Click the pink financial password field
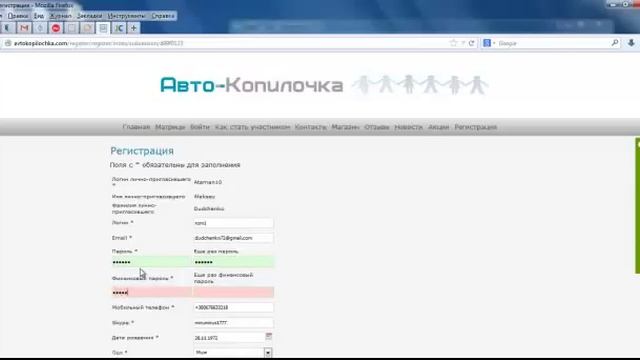The image size is (640, 360). click(151, 292)
